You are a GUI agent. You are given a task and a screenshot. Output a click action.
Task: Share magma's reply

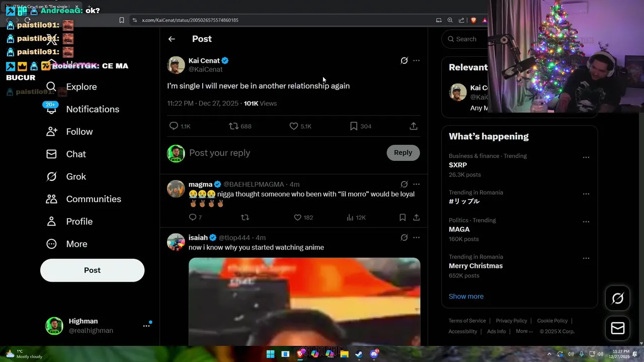point(416,218)
